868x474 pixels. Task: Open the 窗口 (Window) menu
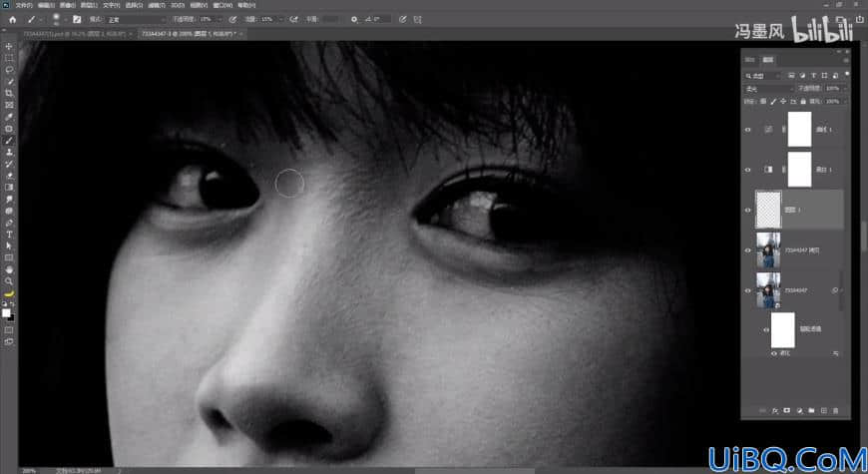coord(221,5)
